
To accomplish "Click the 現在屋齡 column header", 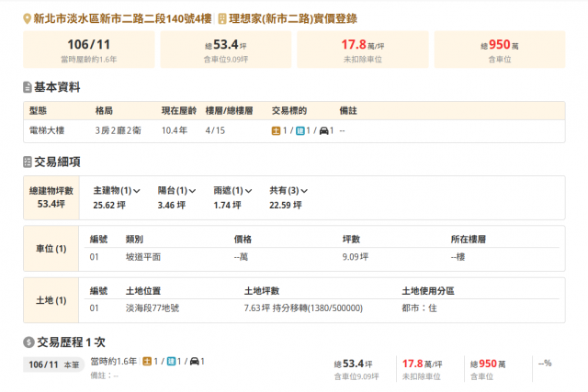I will [x=179, y=110].
